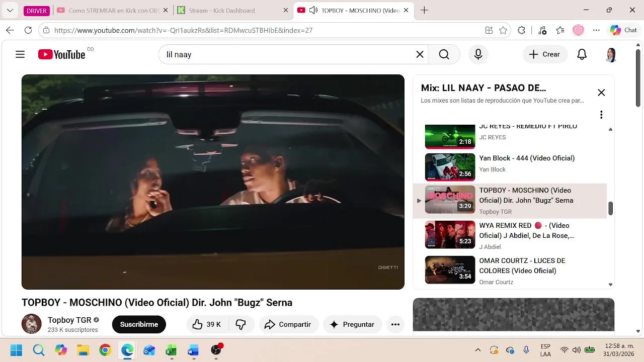Reload the page with the refresh icon
Viewport: 644px width, 362px height.
coord(28,30)
